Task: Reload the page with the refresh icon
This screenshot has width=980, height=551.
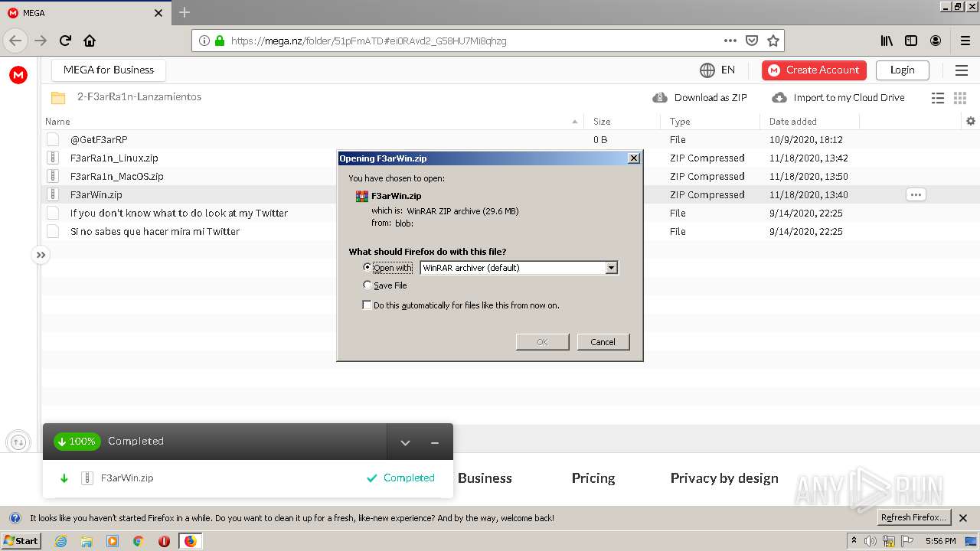Action: [65, 41]
